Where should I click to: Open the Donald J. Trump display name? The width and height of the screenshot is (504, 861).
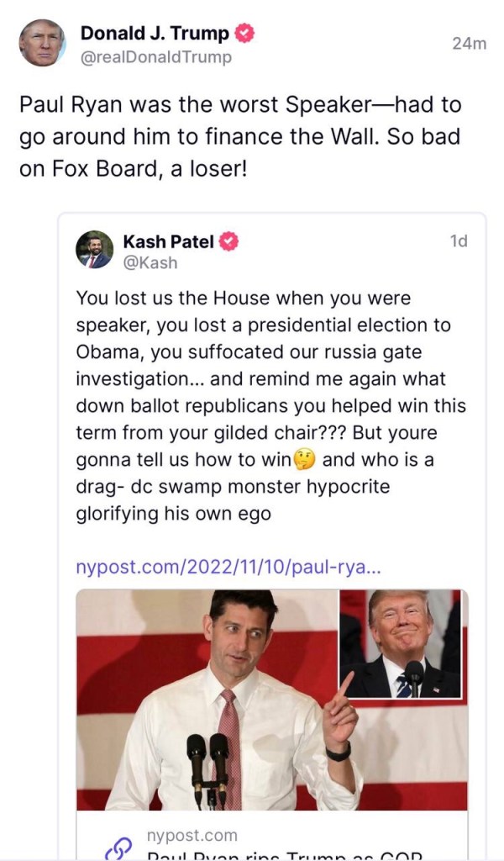(x=155, y=34)
